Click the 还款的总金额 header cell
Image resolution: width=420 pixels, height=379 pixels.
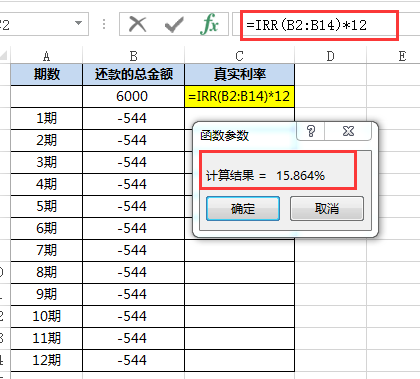pyautogui.click(x=133, y=74)
